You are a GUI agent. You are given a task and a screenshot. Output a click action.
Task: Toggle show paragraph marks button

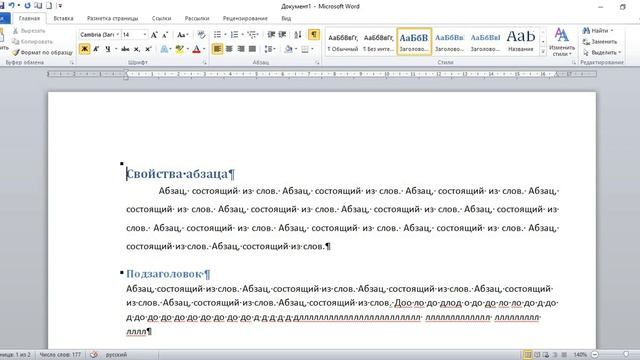pyautogui.click(x=313, y=35)
